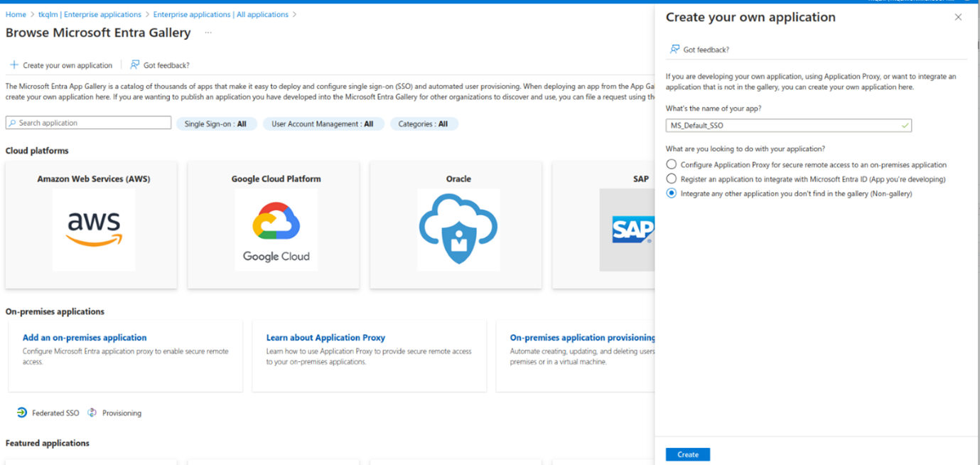Open the SAP logo tile
980x465 pixels.
(627, 230)
